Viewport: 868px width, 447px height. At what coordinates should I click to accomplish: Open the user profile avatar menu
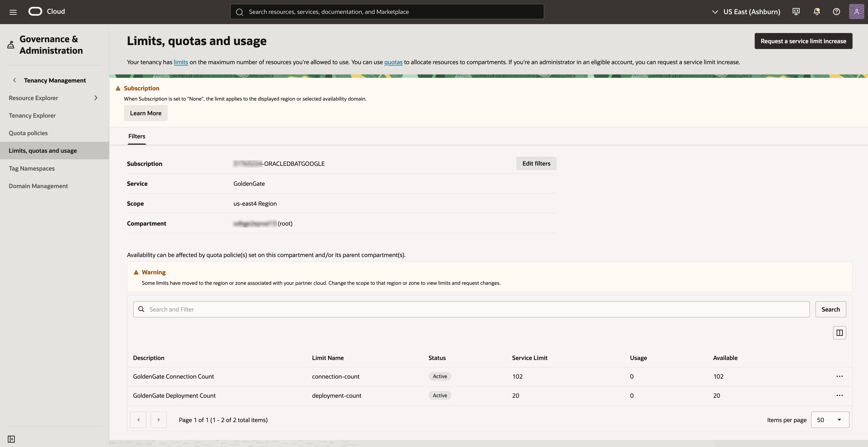(x=856, y=12)
